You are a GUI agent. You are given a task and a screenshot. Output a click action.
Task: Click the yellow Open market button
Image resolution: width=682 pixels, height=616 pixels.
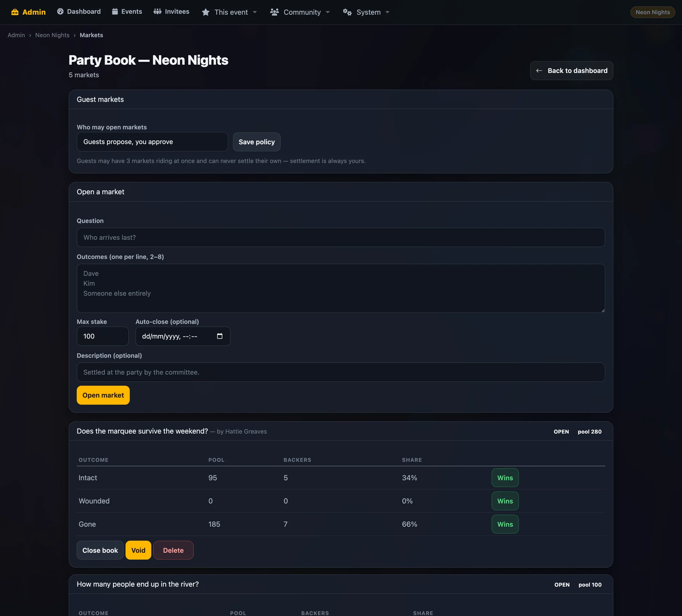[103, 395]
